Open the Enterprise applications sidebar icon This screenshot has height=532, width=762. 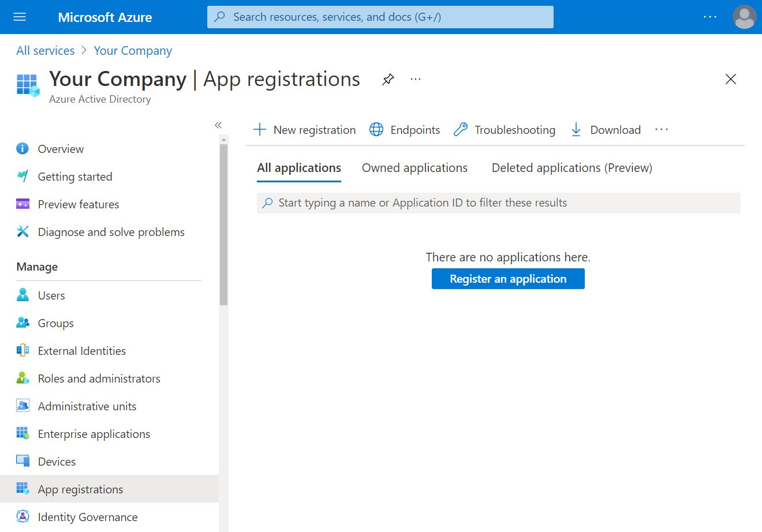coord(23,434)
